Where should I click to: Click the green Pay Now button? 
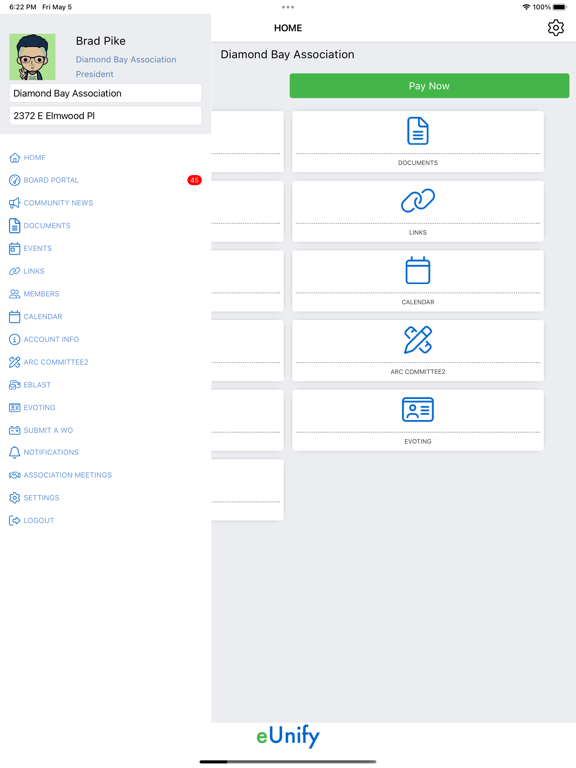tap(429, 86)
